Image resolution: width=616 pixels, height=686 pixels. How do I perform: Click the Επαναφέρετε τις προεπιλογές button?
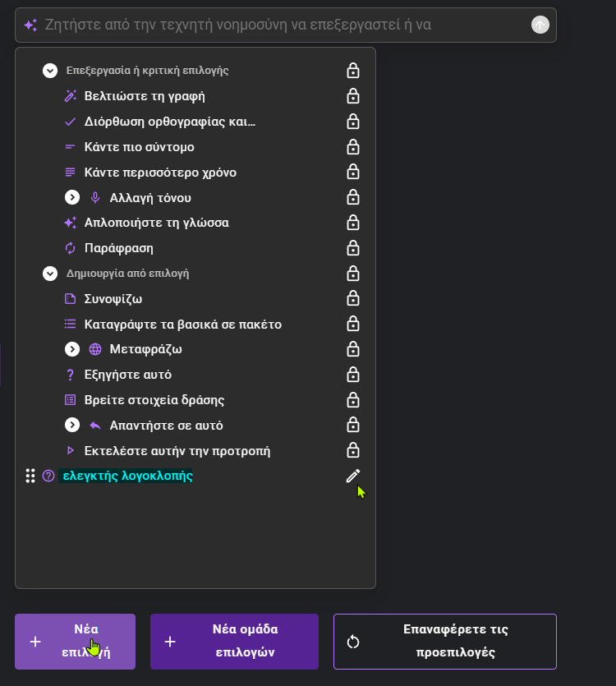445,642
